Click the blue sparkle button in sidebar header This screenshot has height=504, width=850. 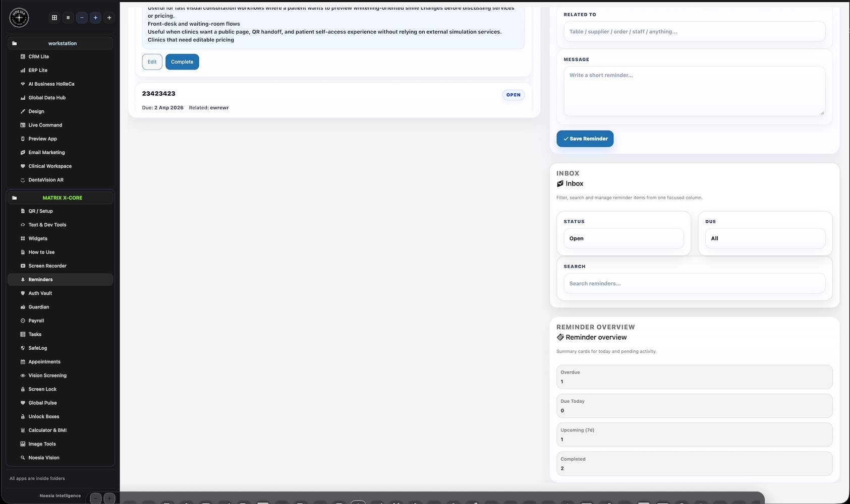tap(95, 18)
